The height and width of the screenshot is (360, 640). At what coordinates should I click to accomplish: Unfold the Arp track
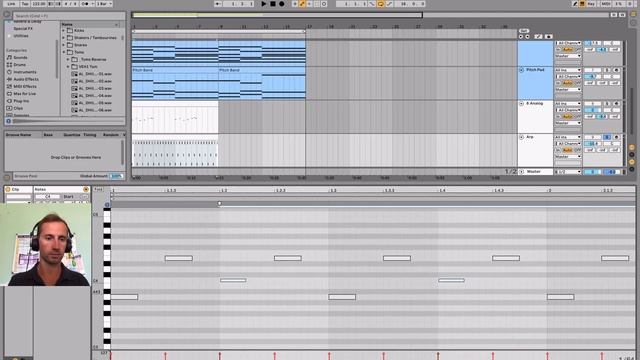pos(521,137)
